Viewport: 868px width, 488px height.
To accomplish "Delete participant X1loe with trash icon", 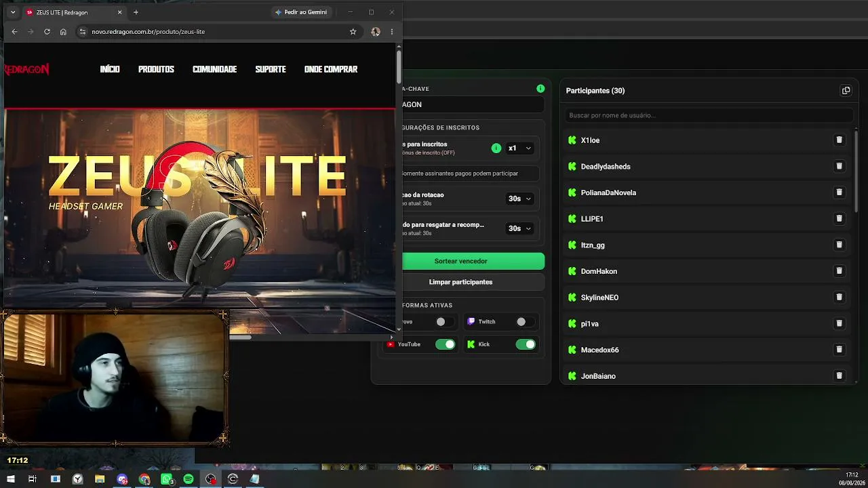I will tap(839, 140).
